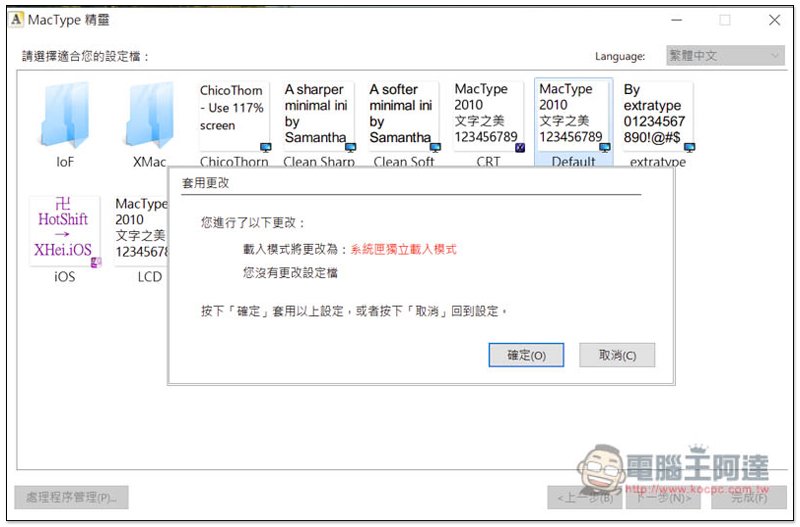Viewport: 800px width, 527px height.
Task: Click the badge icon on iOS thumbnail
Action: (x=96, y=262)
